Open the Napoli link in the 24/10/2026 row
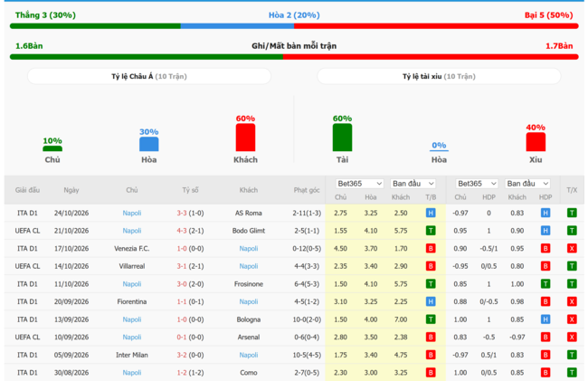This screenshot has height=381, width=588. pyautogui.click(x=132, y=213)
